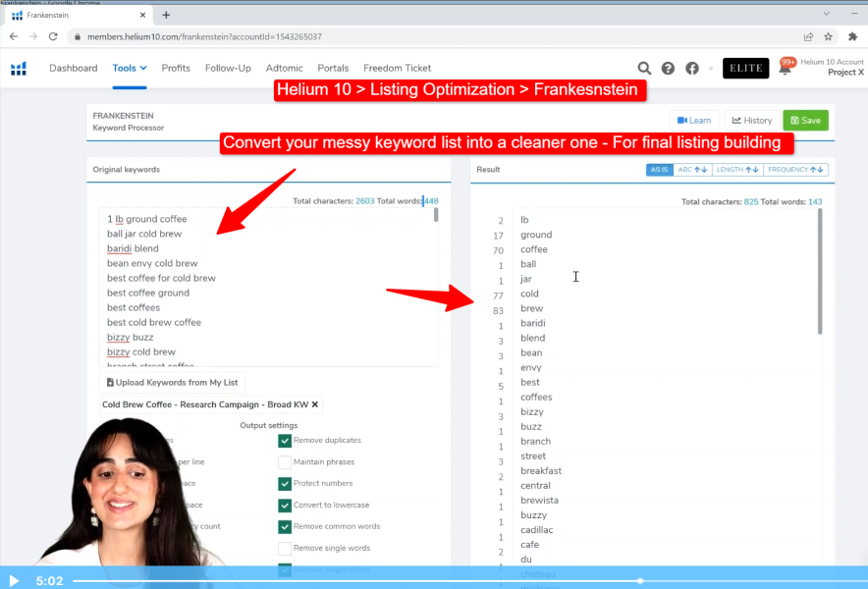Screen dimensions: 868x589
Task: Click the Helium 10 logo icon
Action: [x=19, y=69]
